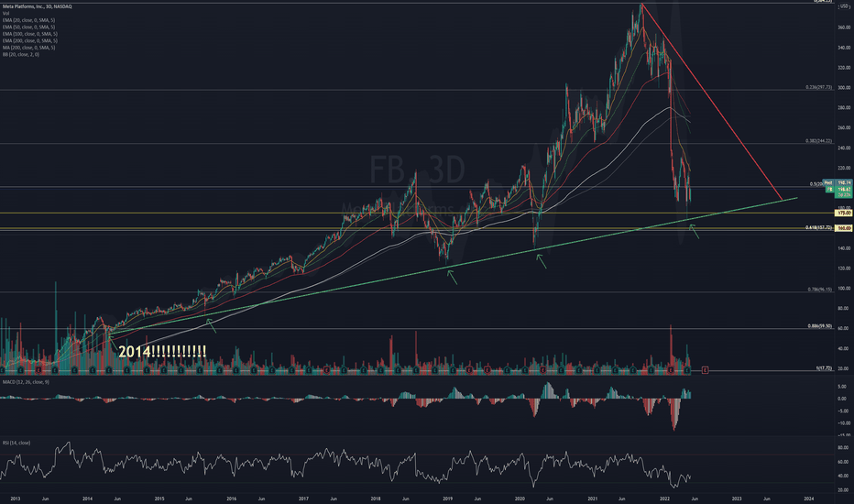
Task: Click the yellow 160.00 price label
Action: click(x=844, y=228)
